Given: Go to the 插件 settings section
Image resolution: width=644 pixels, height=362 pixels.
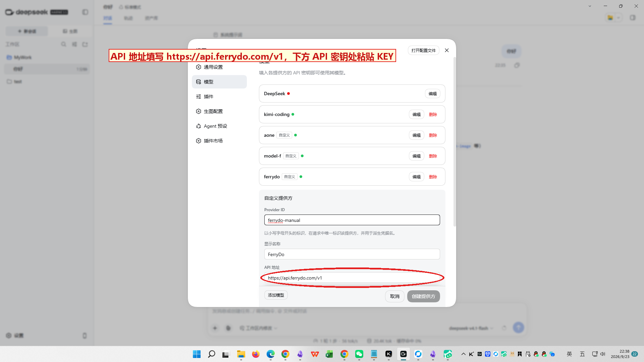Looking at the screenshot, I should click(219, 97).
